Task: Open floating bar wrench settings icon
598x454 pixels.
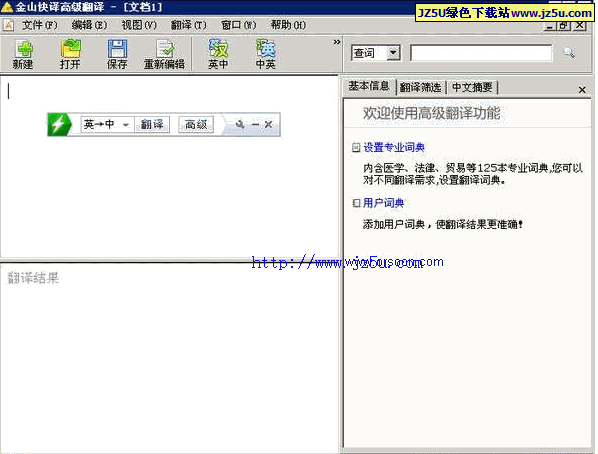Action: 240,124
